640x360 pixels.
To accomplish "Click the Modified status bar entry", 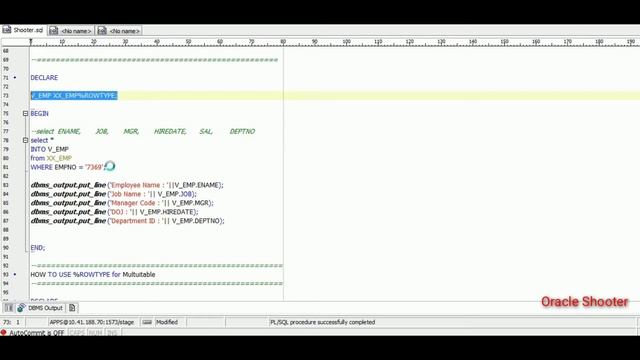I will [x=167, y=322].
